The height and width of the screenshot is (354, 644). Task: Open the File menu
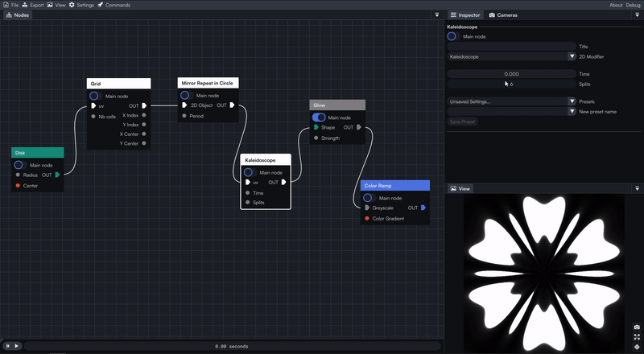pyautogui.click(x=11, y=5)
